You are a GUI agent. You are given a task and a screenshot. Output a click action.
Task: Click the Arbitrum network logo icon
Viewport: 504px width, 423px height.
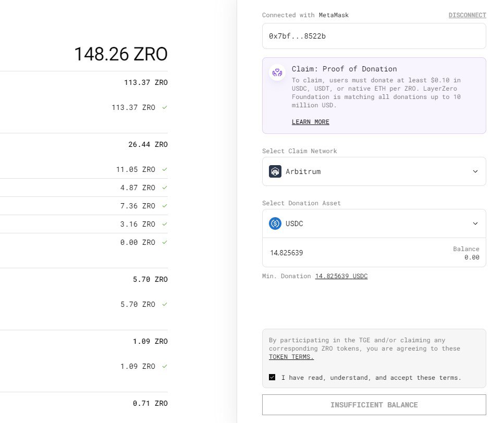[x=275, y=171]
